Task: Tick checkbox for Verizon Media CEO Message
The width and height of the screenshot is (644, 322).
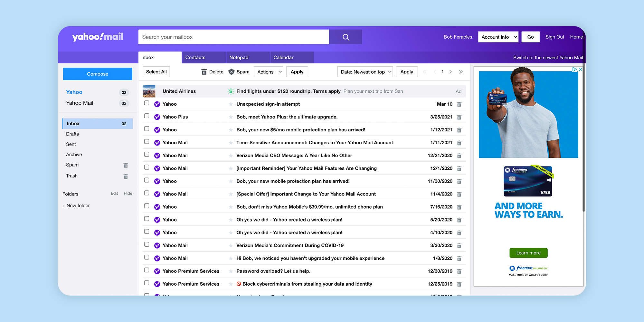Action: (147, 155)
